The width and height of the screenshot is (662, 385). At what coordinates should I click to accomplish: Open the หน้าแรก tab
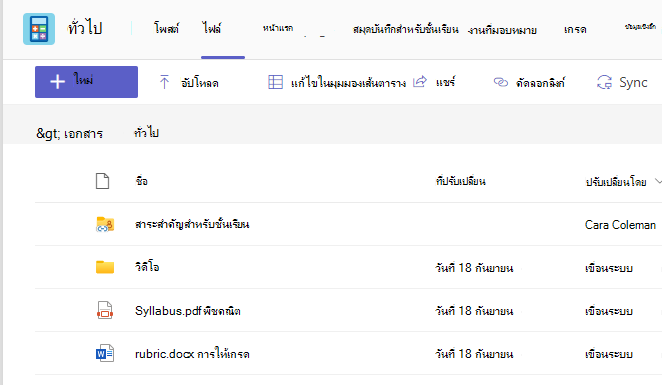[278, 28]
